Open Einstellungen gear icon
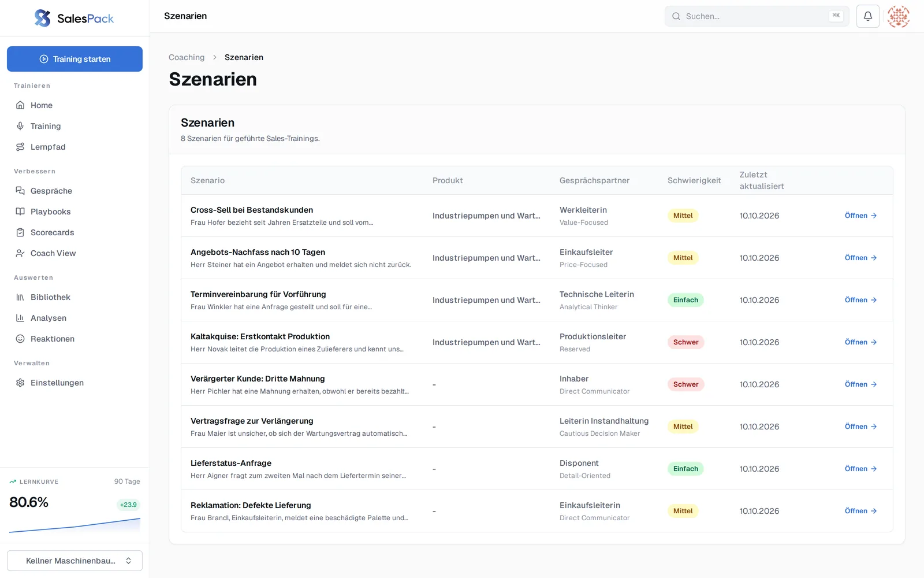The height and width of the screenshot is (578, 924). point(20,383)
